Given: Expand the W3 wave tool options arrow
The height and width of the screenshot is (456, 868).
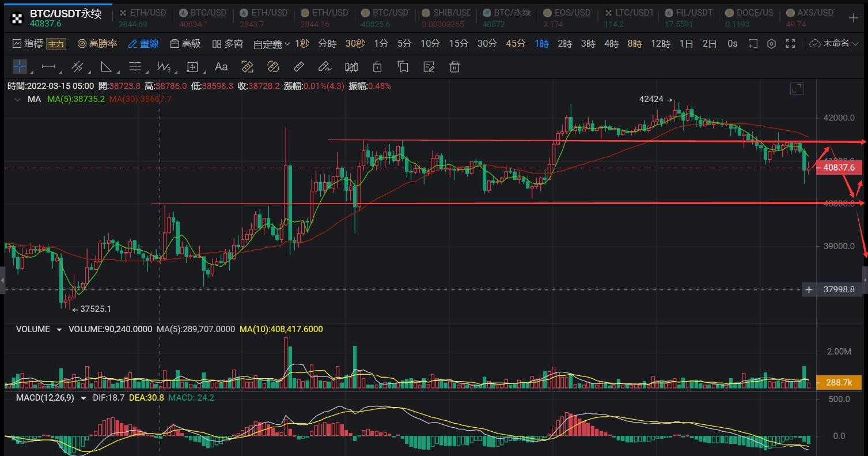Looking at the screenshot, I should coord(175,71).
